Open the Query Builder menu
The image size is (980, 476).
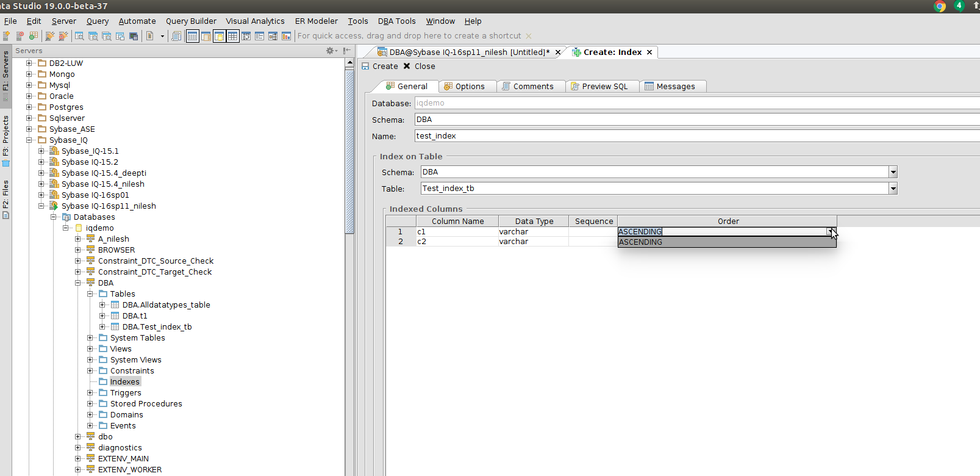click(191, 21)
